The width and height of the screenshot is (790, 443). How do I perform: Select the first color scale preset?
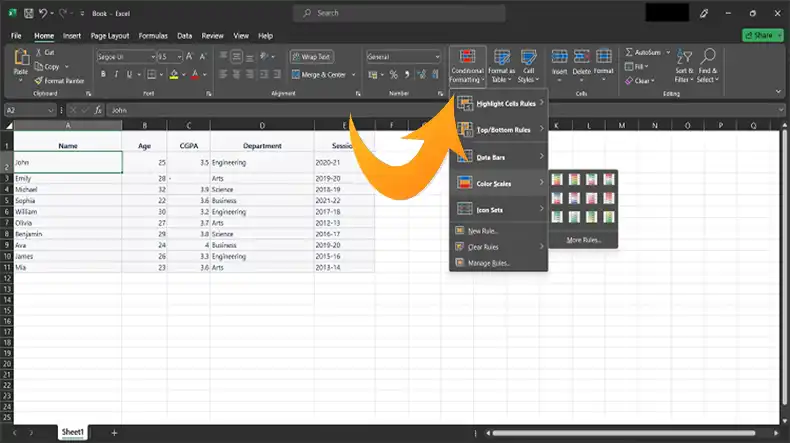(557, 179)
